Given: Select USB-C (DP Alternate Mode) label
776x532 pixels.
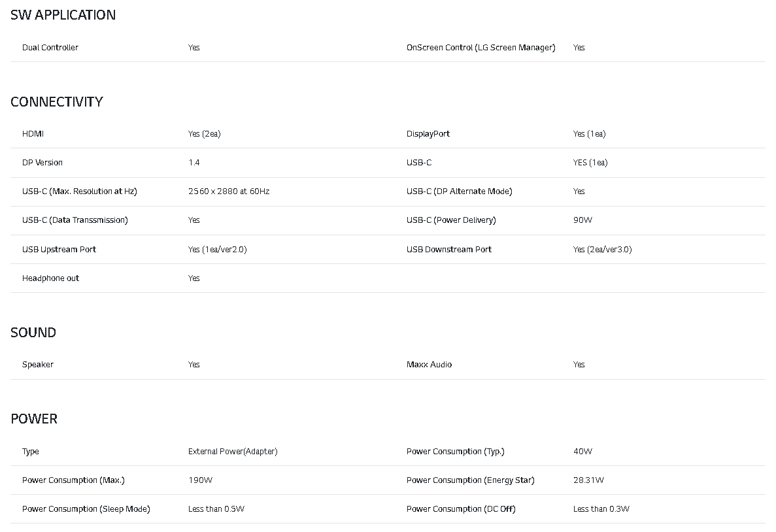Looking at the screenshot, I should coord(459,191).
